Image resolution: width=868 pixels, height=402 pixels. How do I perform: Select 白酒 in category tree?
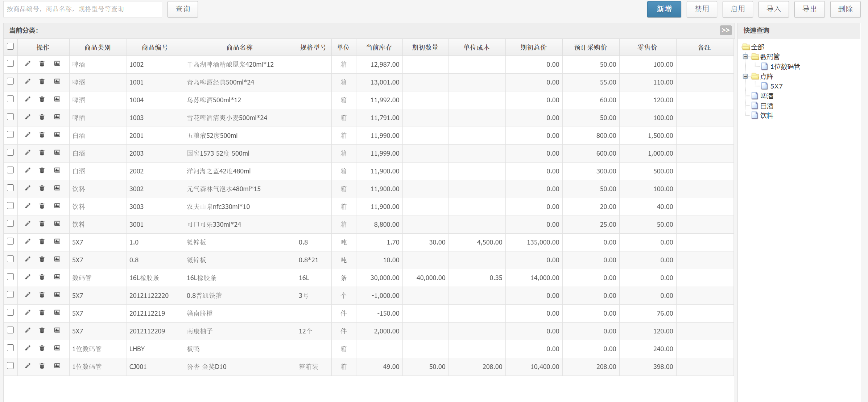click(x=767, y=106)
